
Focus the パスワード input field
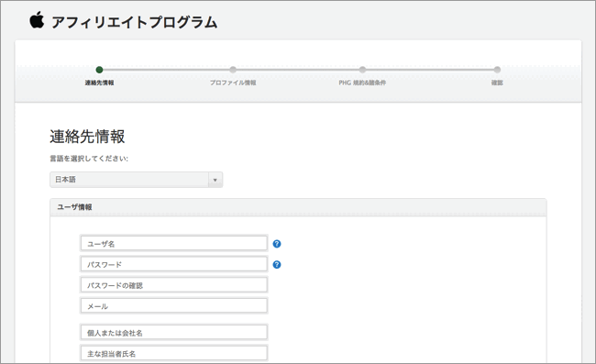pos(173,264)
